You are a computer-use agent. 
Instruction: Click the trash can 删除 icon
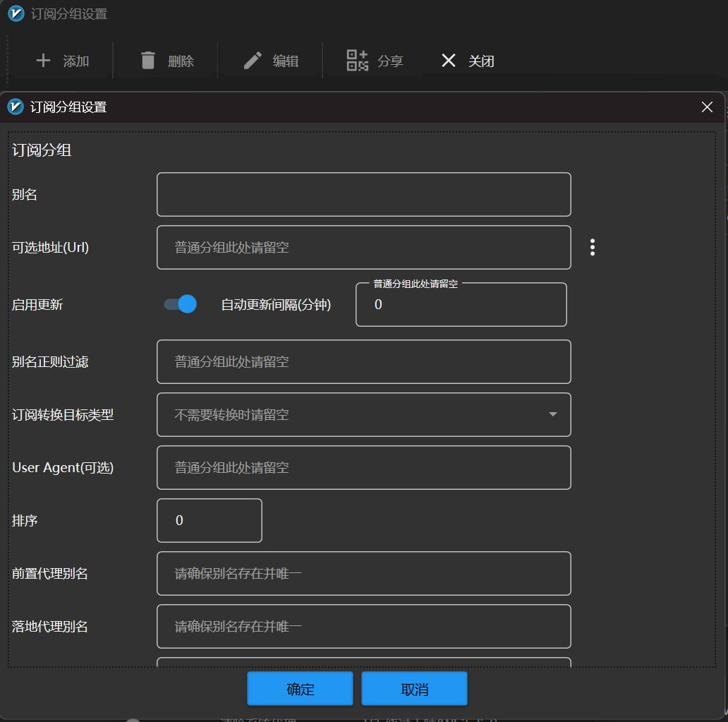tap(148, 61)
